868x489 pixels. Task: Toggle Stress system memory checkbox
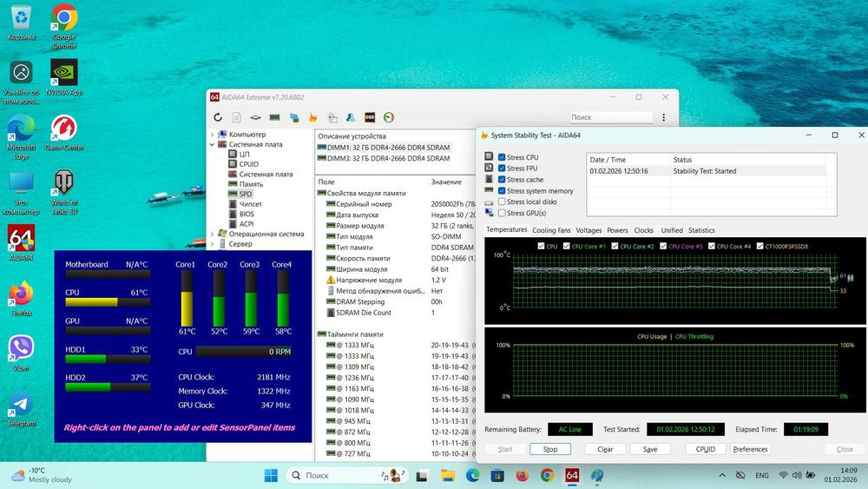(x=502, y=190)
